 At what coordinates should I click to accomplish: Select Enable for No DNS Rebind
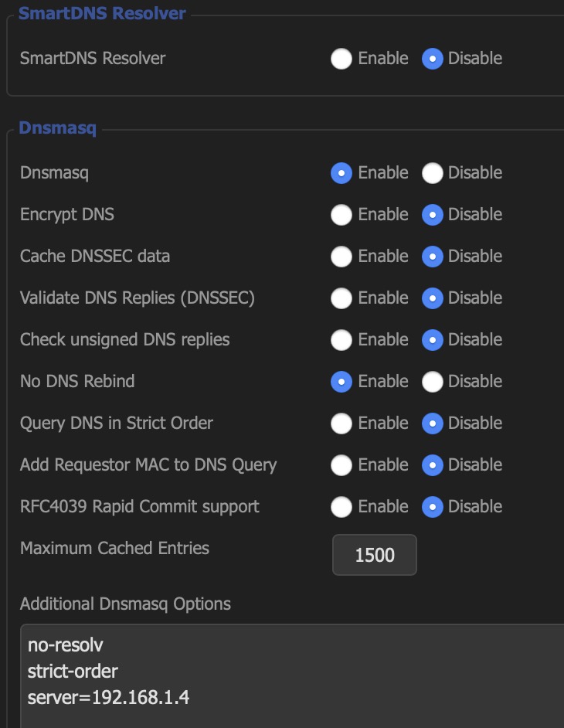pos(341,382)
